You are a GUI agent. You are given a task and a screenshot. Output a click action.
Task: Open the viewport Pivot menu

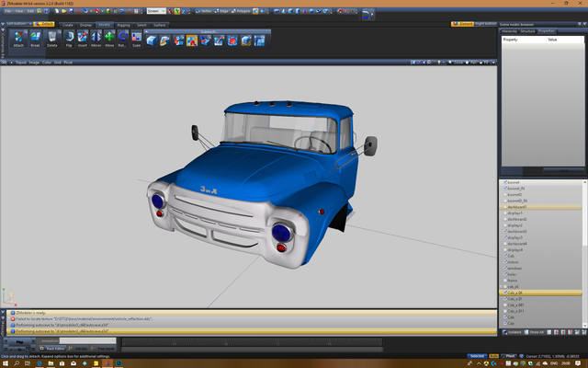point(68,63)
